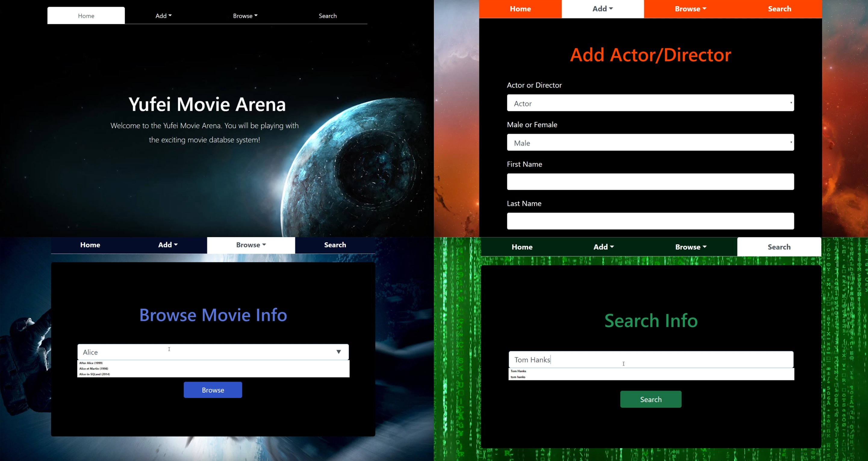Select the After Alice (1999) suggestion
The height and width of the screenshot is (461, 868).
(x=91, y=363)
